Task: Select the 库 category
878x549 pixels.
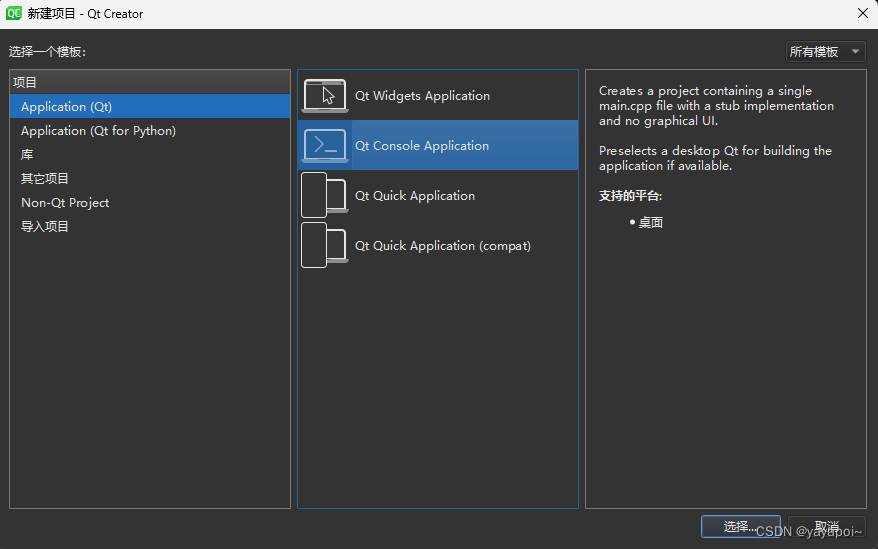Action: 150,155
